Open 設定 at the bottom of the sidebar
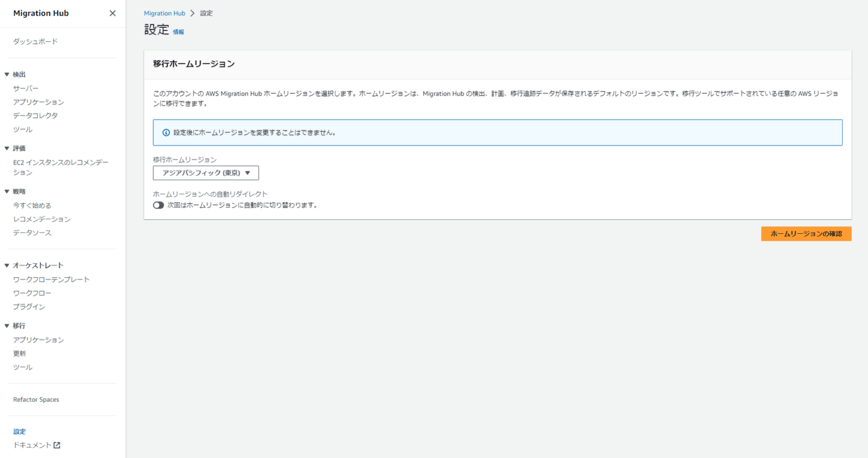 point(19,431)
